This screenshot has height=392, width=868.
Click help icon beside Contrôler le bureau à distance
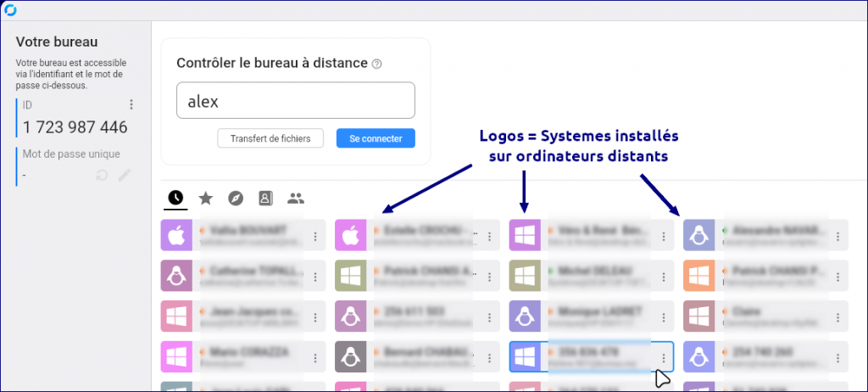point(377,64)
